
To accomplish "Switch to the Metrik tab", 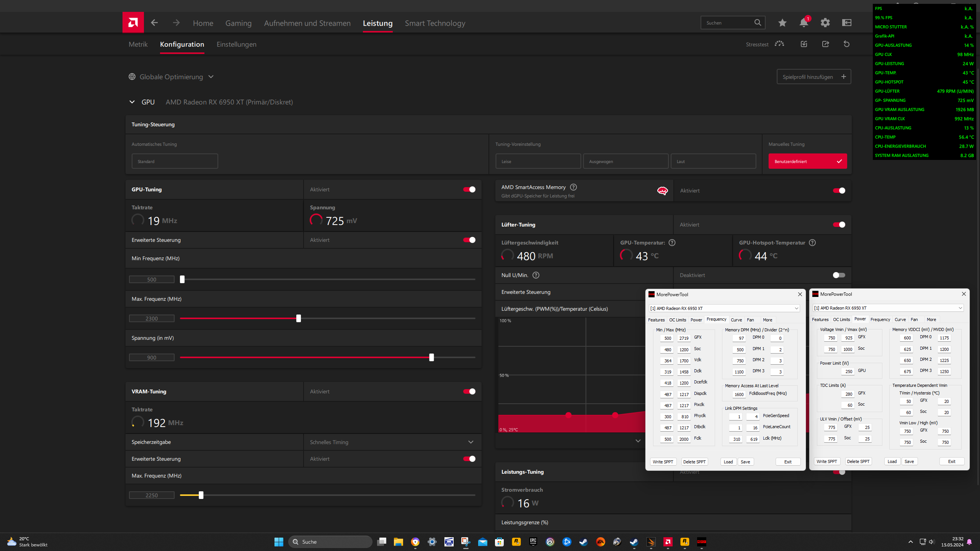I will pyautogui.click(x=138, y=44).
